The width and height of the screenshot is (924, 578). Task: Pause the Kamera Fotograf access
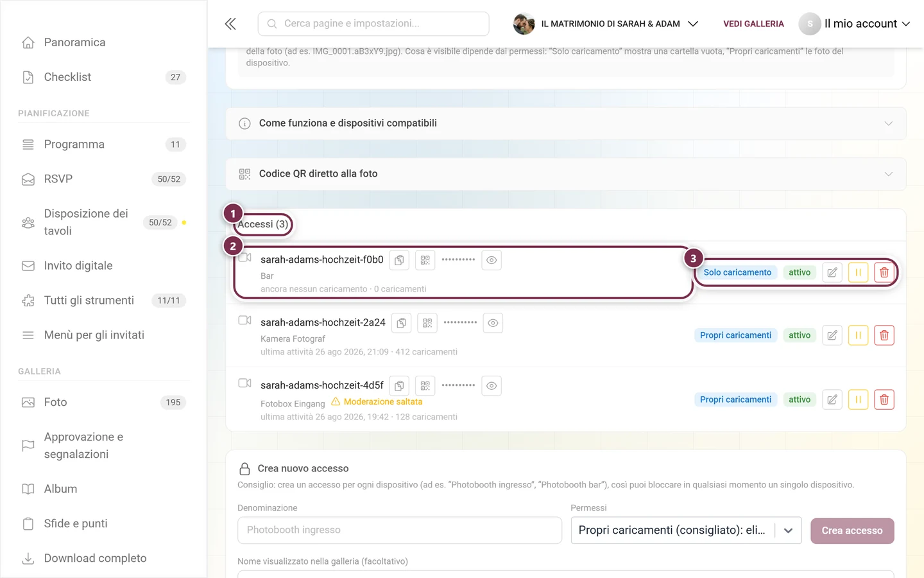tap(858, 335)
